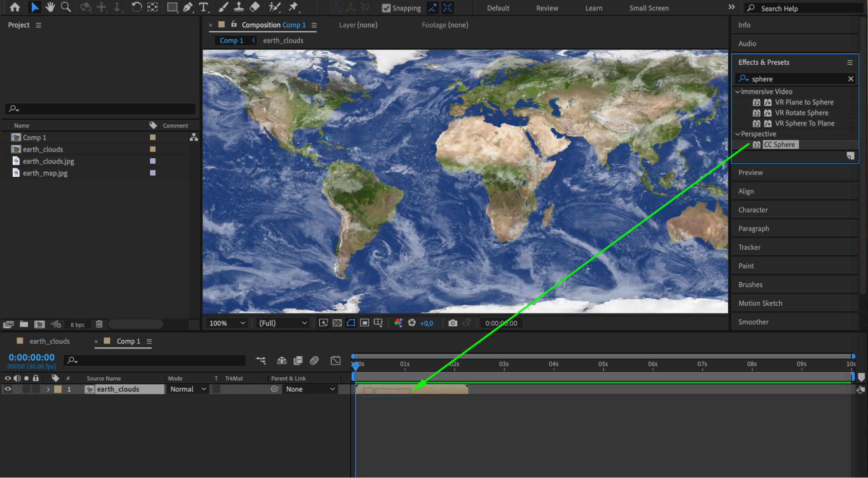Switch to the Review workspace
The image size is (868, 478).
[x=547, y=8]
